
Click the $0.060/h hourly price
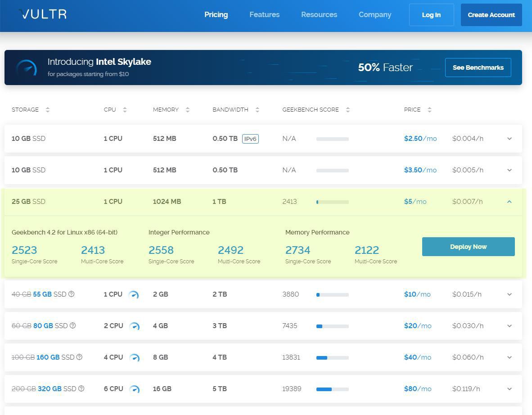pos(468,357)
